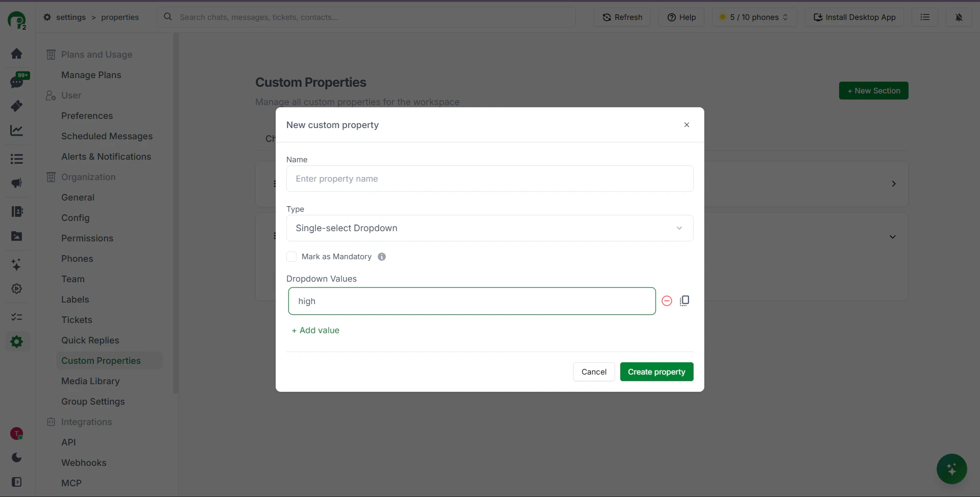Open the cog-circle icon below the sparkle icon

[x=17, y=289]
